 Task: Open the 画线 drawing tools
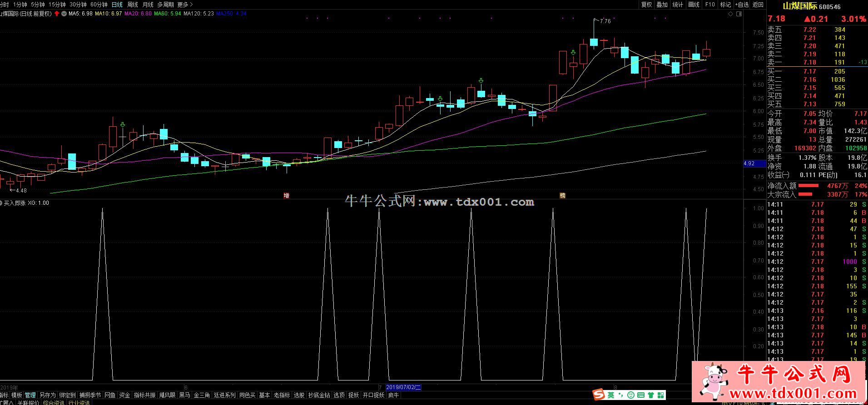[694, 5]
